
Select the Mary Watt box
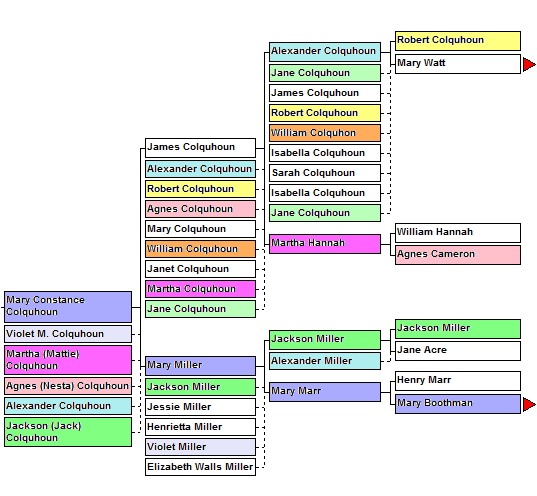[458, 64]
